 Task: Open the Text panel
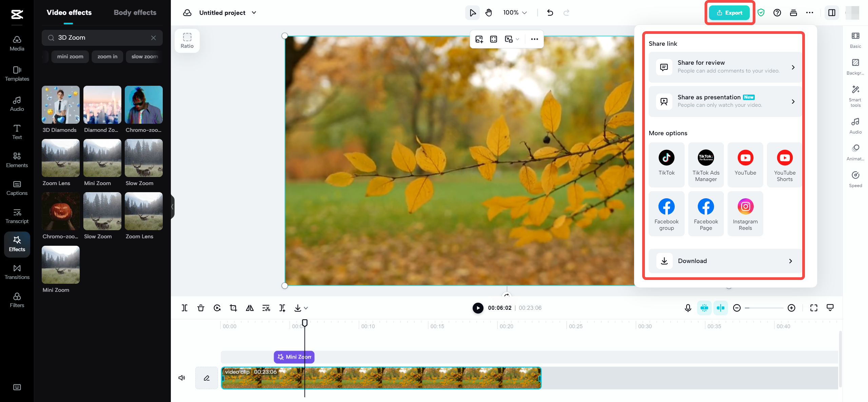[17, 132]
